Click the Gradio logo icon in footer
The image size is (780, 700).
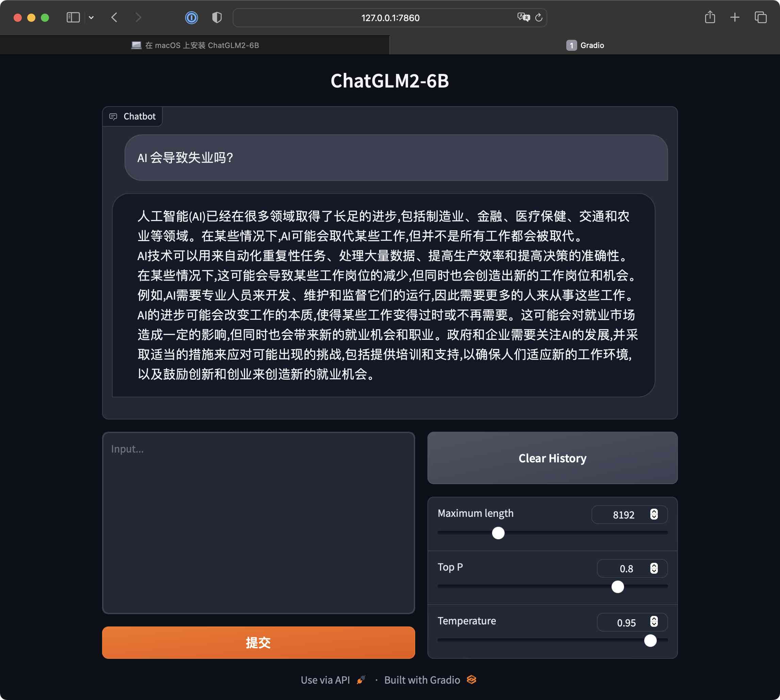[x=472, y=680]
